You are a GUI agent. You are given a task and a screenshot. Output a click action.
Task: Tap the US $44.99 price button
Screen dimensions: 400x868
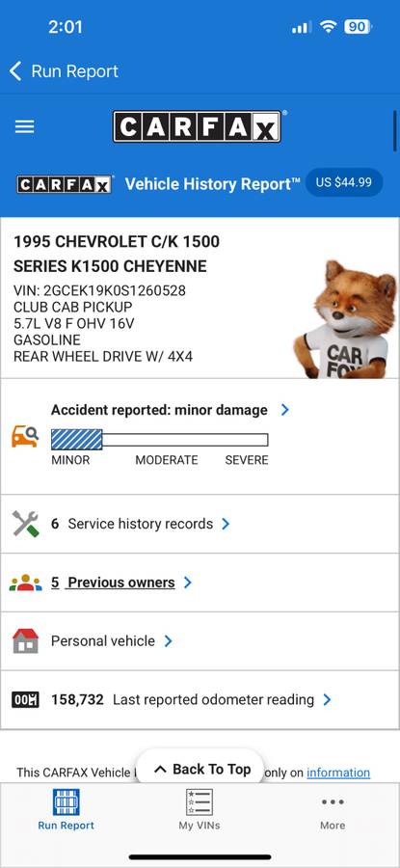point(344,182)
